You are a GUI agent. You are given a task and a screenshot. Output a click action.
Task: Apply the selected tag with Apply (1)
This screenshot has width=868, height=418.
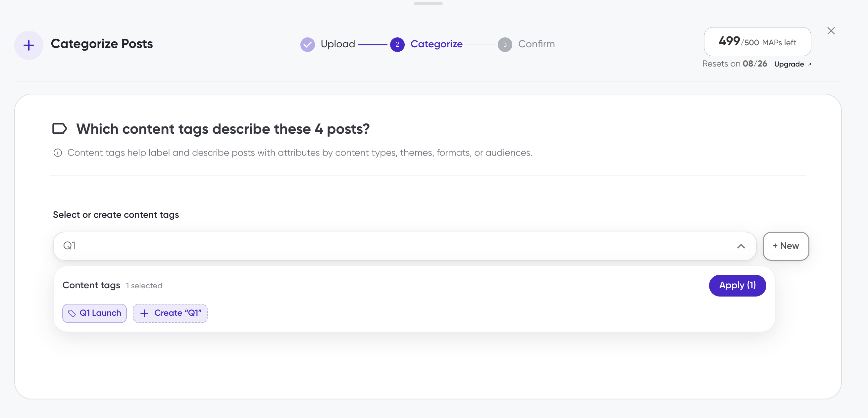737,285
